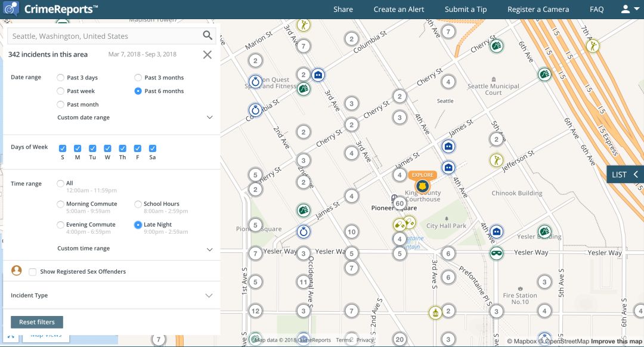This screenshot has width=644, height=347.
Task: Click the cluster marker showing 20 incidents
Action: tap(400, 339)
